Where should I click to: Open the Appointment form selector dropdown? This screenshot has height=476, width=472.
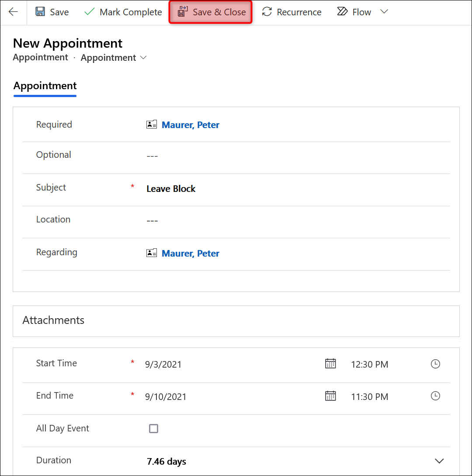pos(143,58)
